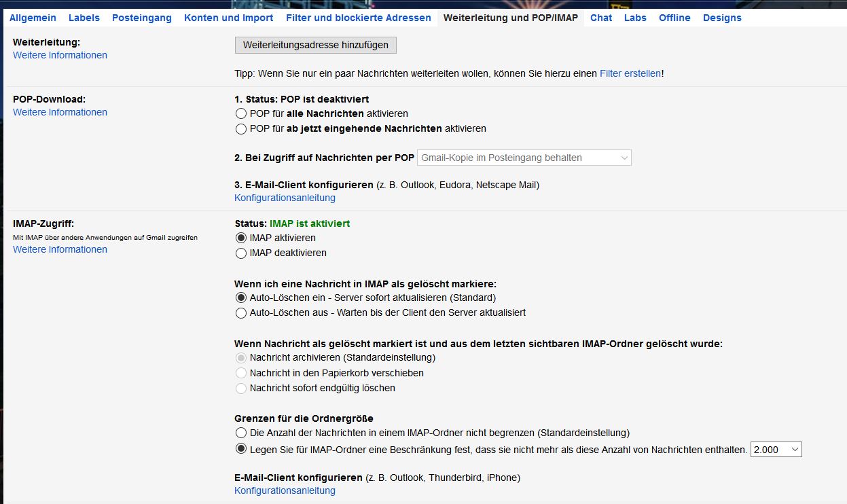Viewport: 847px width, 504px height.
Task: Choose Nachricht archivieren radio button
Action: coord(240,357)
